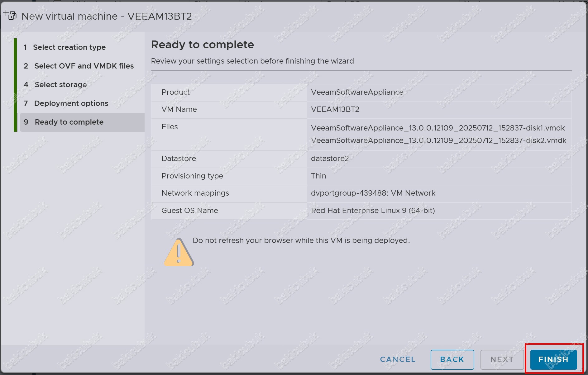Image resolution: width=588 pixels, height=375 pixels.
Task: Click the disk1.vmdk file entry
Action: click(x=438, y=128)
